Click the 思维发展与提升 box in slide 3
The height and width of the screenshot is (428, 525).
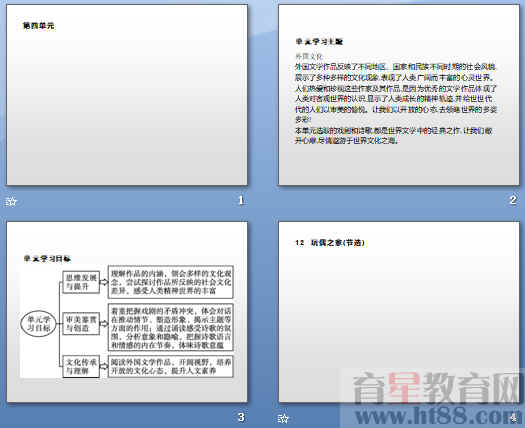81,282
